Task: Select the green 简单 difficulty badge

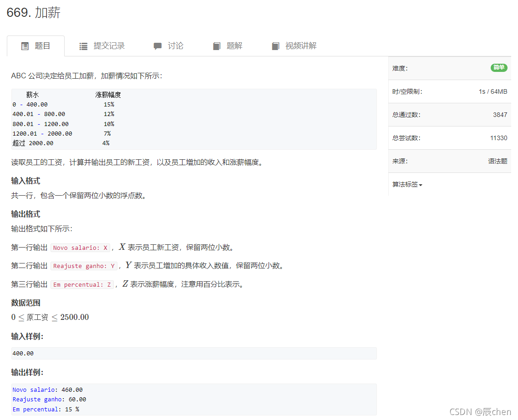Action: coord(499,67)
